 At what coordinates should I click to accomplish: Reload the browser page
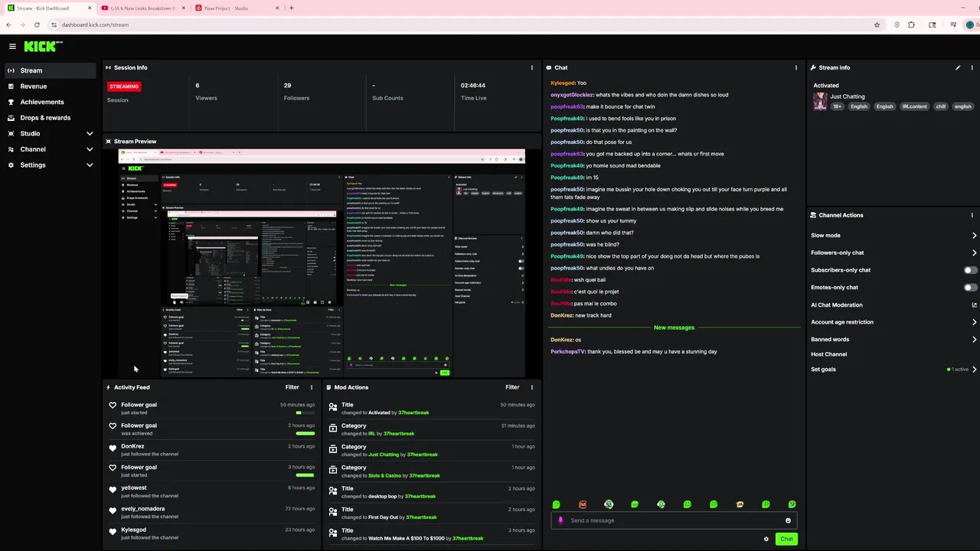pos(37,24)
